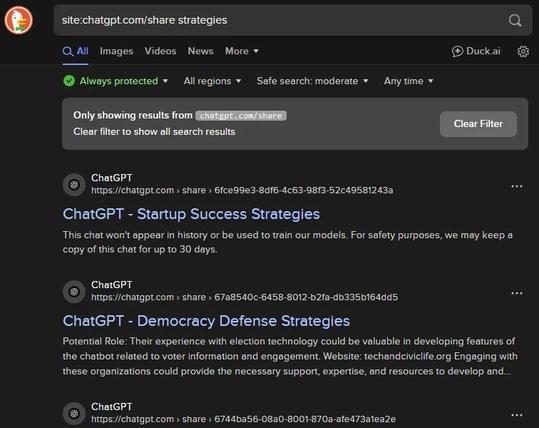This screenshot has height=428, width=539.
Task: Click the DuckDuckGo logo
Action: 19,21
